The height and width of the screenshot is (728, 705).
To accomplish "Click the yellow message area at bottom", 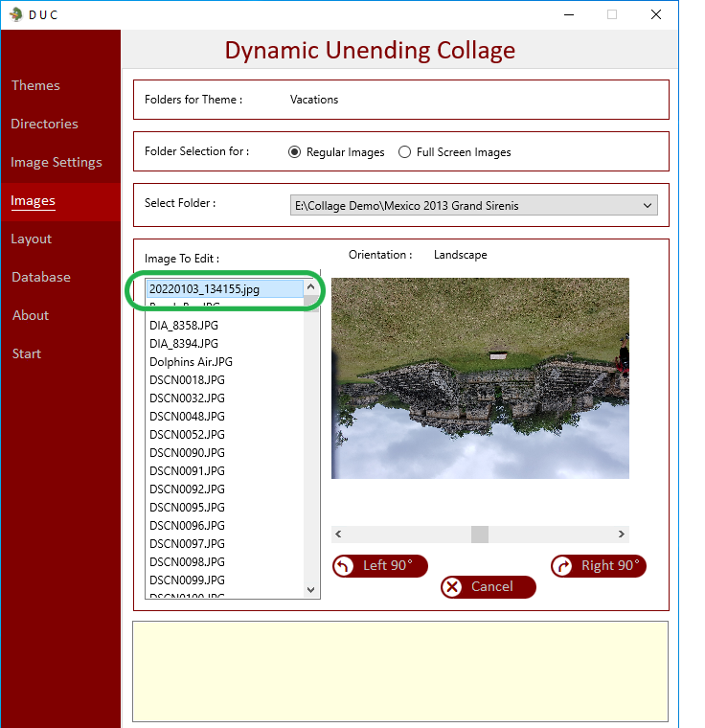I will 400,671.
